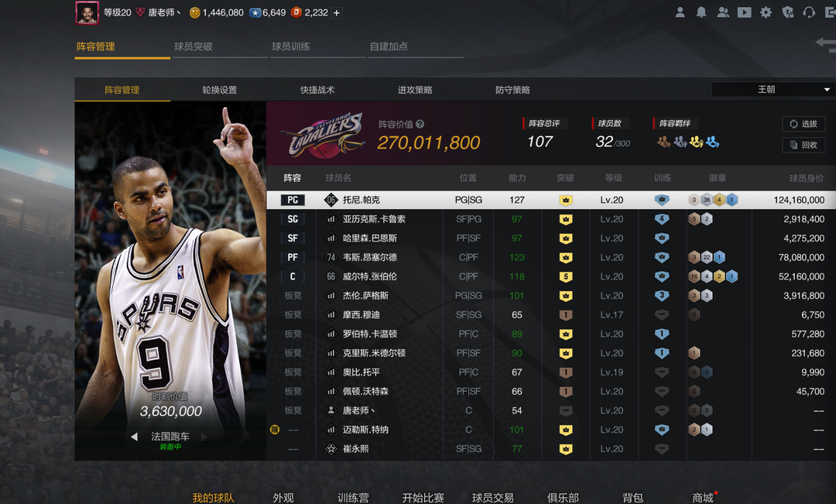836x504 pixels.
Task: Open customer support headset icon
Action: click(809, 12)
